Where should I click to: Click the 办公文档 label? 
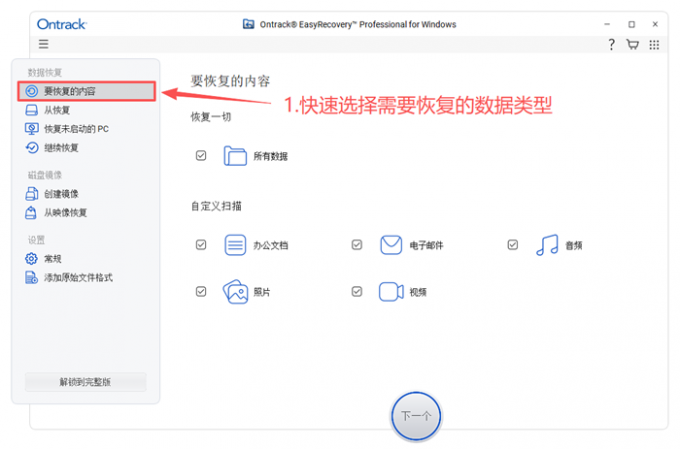271,246
